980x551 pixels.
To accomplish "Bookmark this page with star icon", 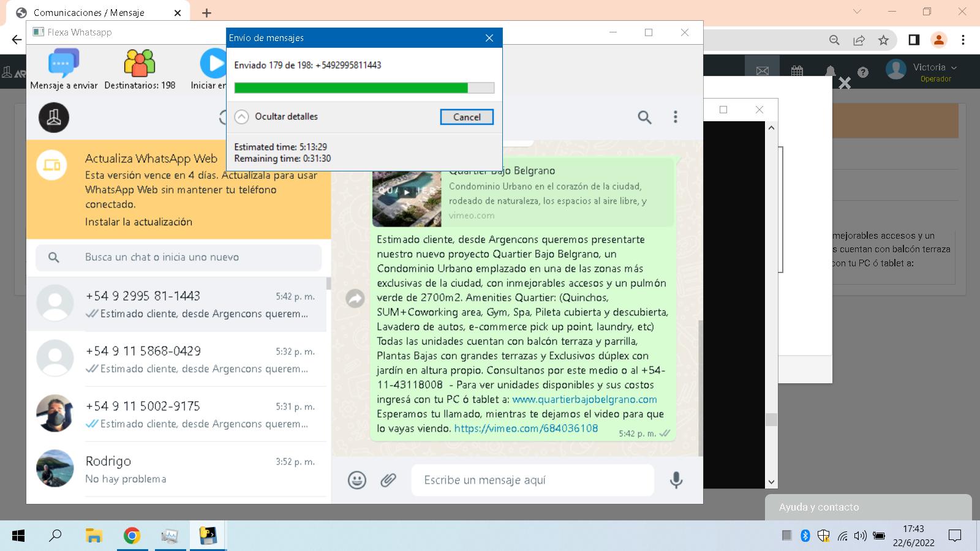I will point(883,40).
